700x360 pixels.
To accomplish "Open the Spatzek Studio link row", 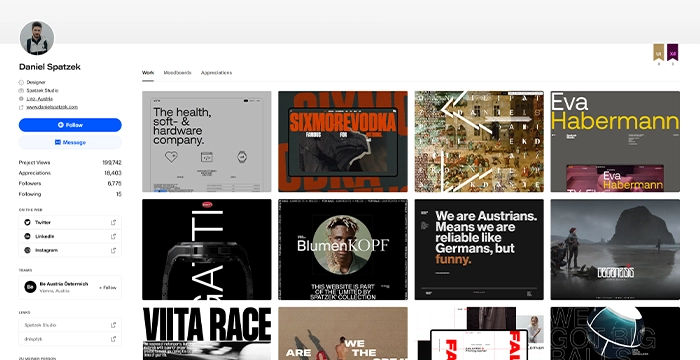I will [70, 325].
